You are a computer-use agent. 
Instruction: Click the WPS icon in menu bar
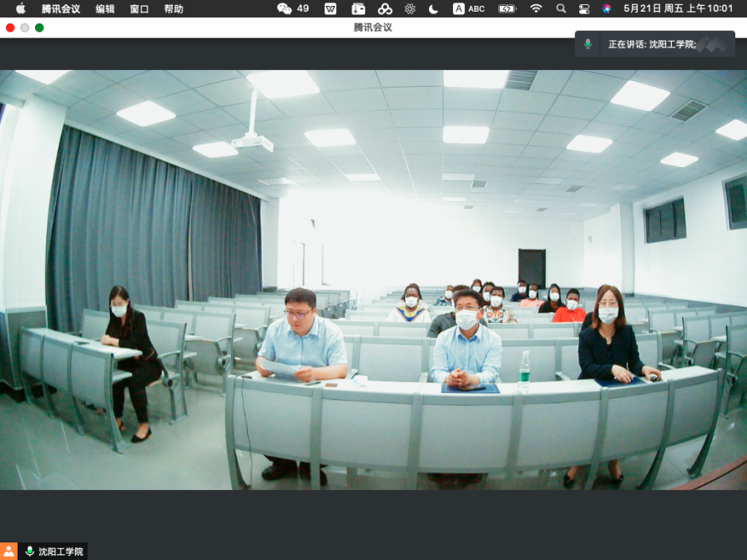[331, 8]
